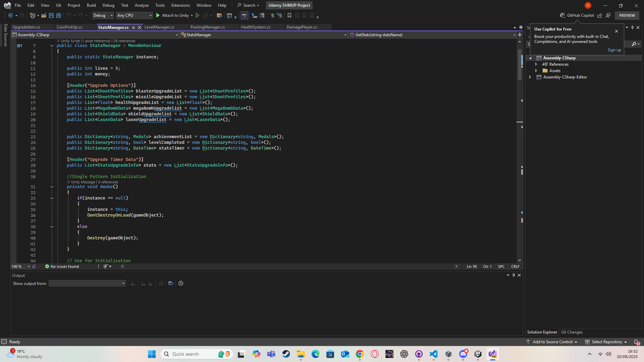The width and height of the screenshot is (644, 362).
Task: Click the Unity taskbar icon
Action: click(478, 354)
